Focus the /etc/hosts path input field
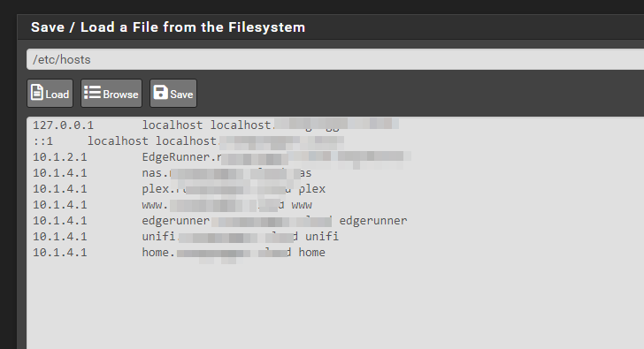 335,59
